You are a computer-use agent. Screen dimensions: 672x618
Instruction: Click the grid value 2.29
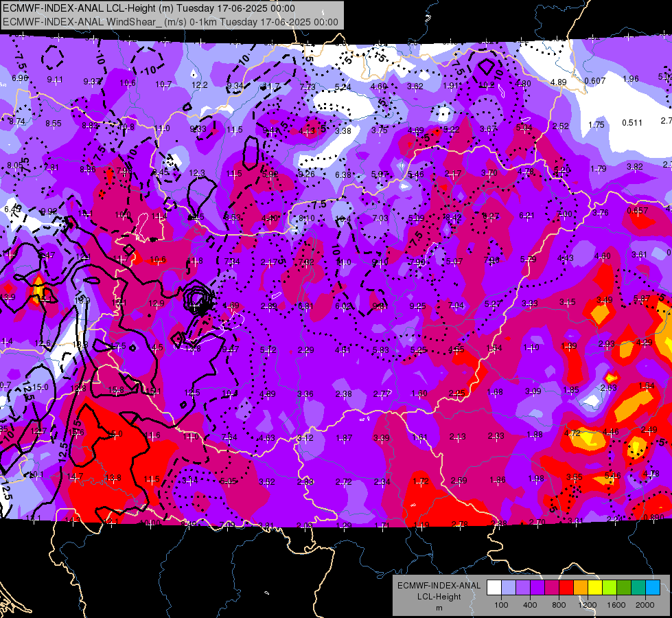click(x=305, y=350)
